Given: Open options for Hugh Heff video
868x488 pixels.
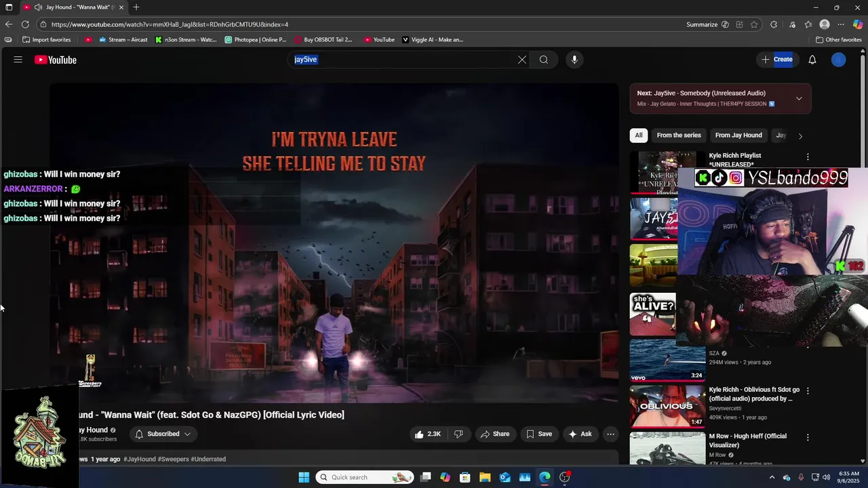Looking at the screenshot, I should pyautogui.click(x=807, y=437).
